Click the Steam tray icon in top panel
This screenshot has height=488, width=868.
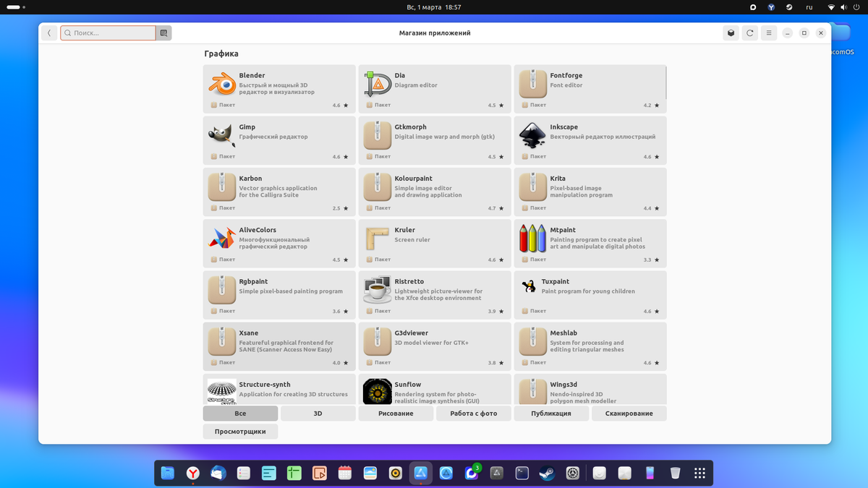[x=789, y=7]
